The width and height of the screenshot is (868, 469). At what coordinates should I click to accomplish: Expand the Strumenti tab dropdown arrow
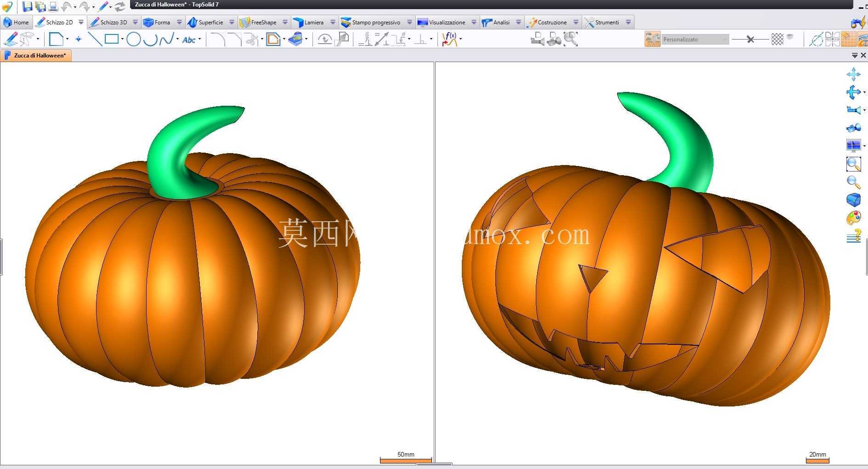[x=628, y=22]
